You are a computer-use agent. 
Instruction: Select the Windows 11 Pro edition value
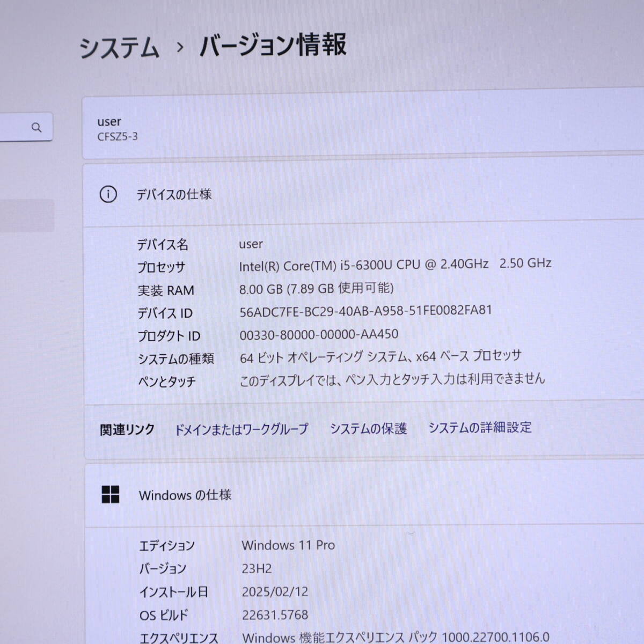click(288, 545)
